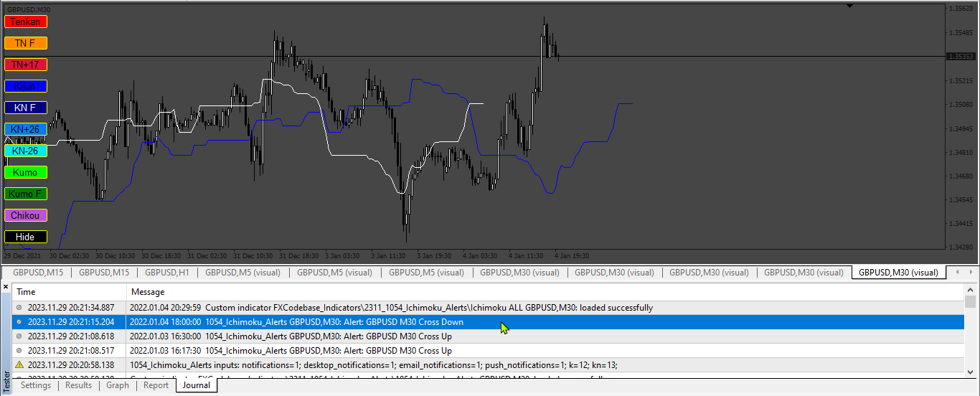
Task: Click the '29 Dec 2021' time axis label
Action: click(22, 255)
